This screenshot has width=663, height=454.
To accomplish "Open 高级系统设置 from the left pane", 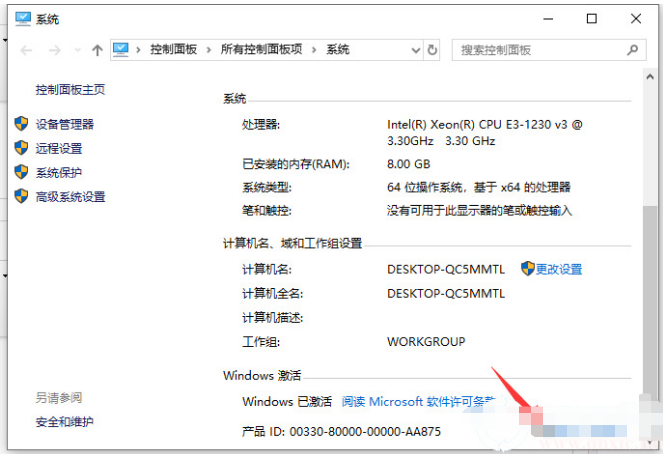I will click(x=70, y=197).
